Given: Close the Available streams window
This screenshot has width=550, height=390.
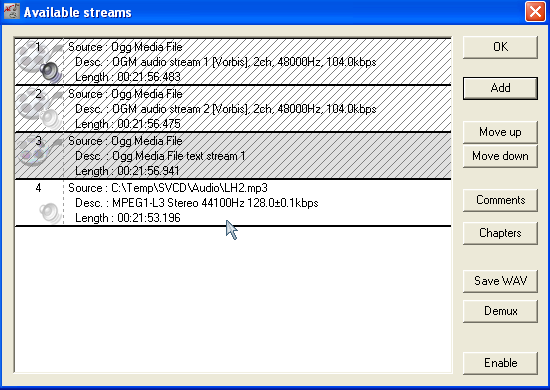Looking at the screenshot, I should 535,12.
